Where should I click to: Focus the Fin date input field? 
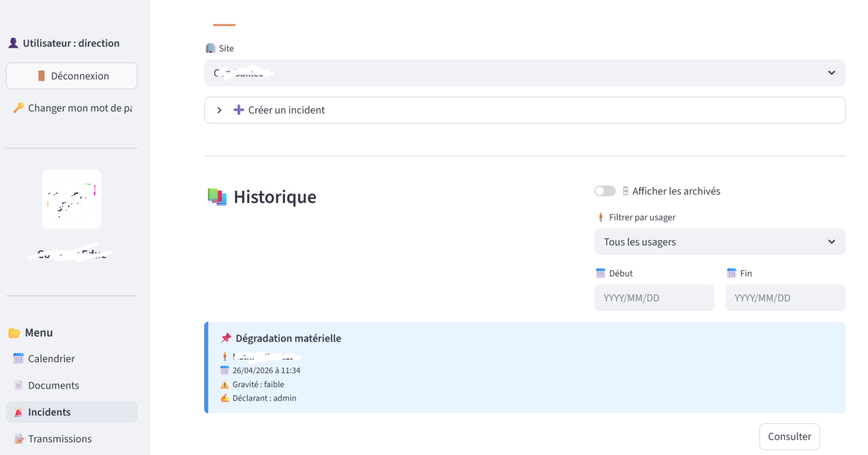(785, 298)
